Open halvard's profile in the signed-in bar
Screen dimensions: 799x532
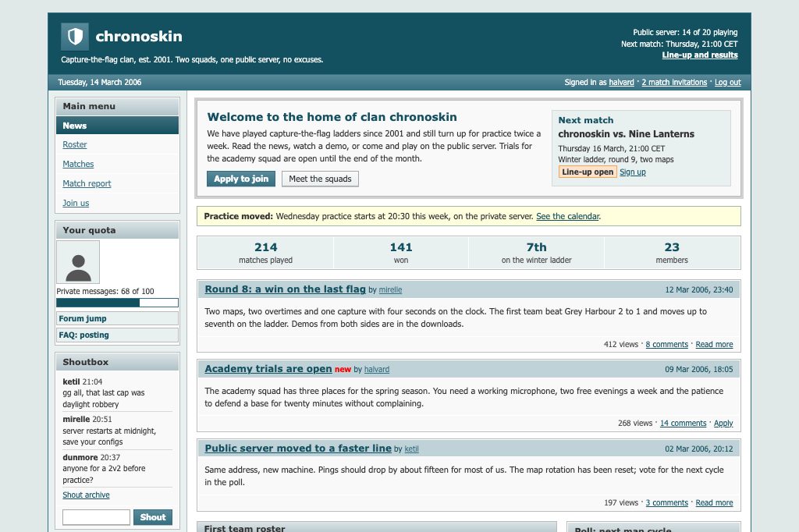click(x=621, y=82)
